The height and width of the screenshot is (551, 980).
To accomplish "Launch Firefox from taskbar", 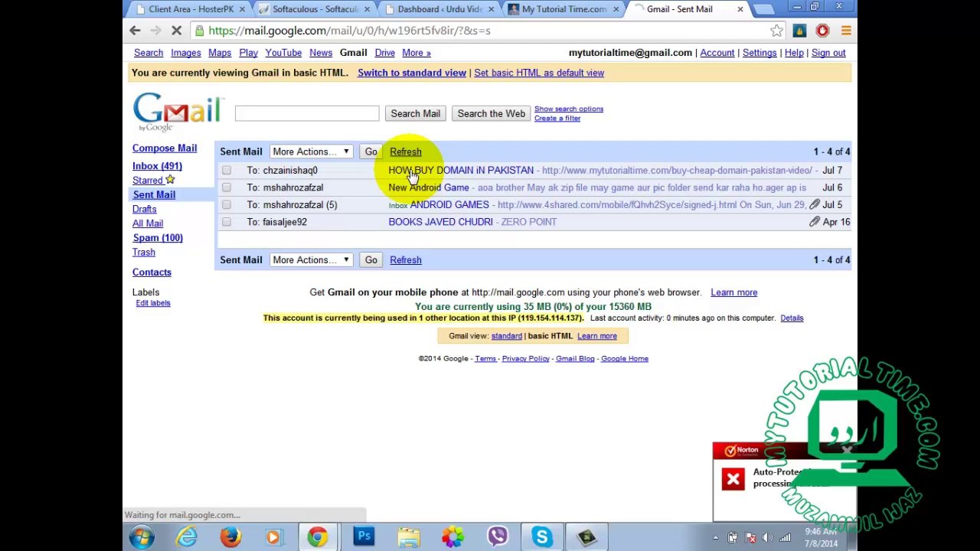I will click(230, 537).
